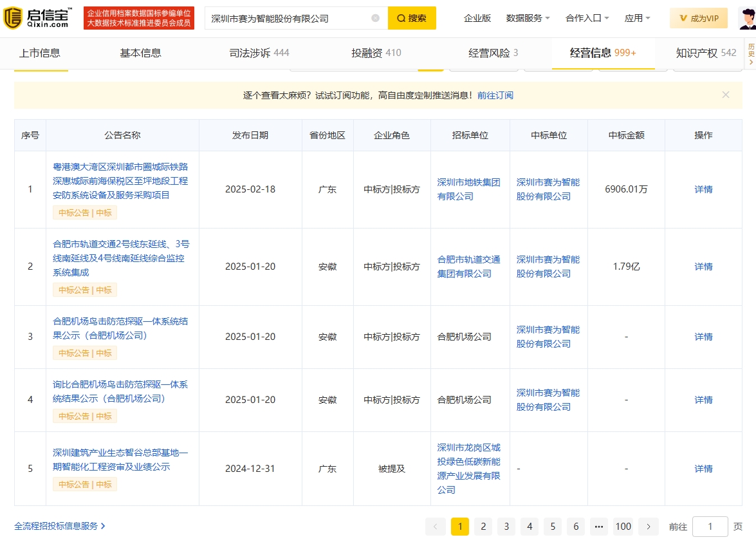Switch to the 司法涉诉 tab

259,53
